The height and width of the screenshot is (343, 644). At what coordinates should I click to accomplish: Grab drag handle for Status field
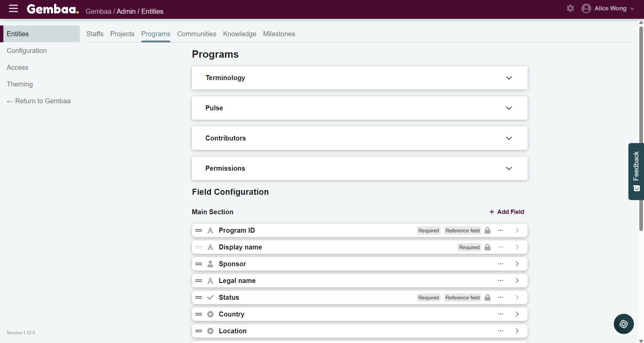point(199,297)
